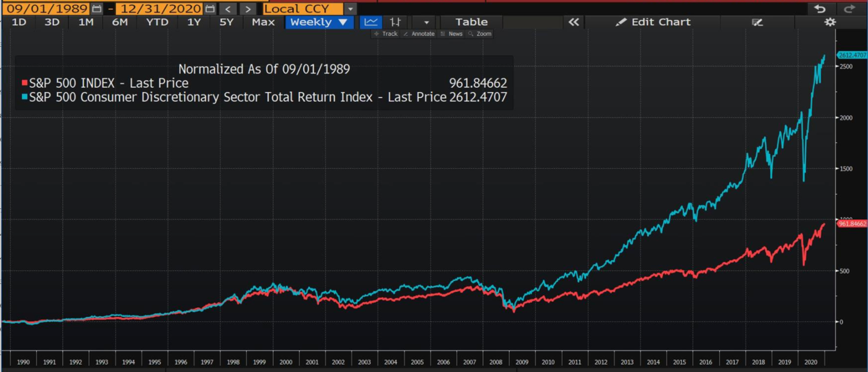Select the YTD time range
This screenshot has width=868, height=372.
pyautogui.click(x=157, y=22)
